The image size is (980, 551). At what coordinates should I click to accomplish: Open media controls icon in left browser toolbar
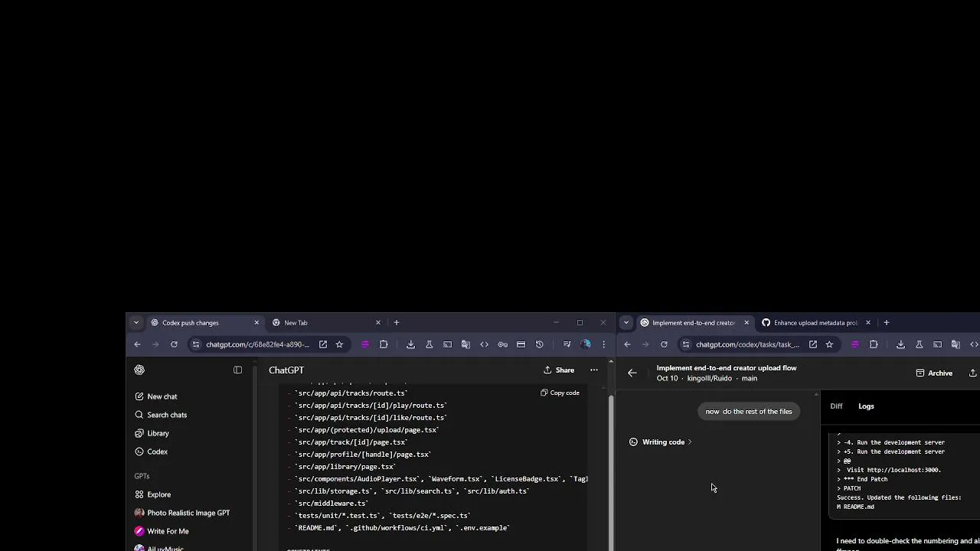coord(567,344)
